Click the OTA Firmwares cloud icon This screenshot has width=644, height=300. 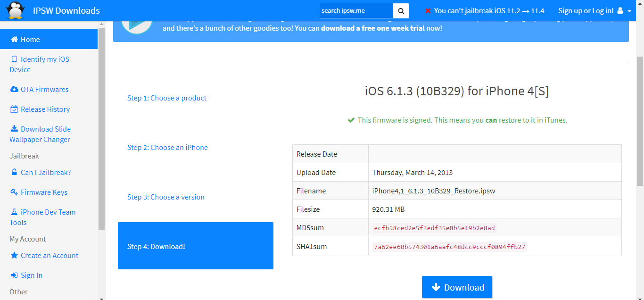pos(14,90)
